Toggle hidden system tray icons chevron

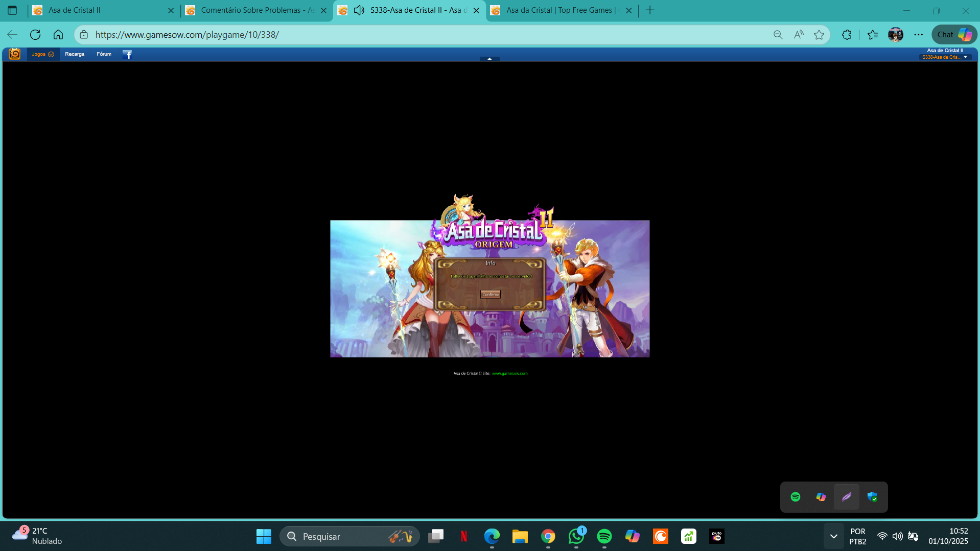pos(833,536)
